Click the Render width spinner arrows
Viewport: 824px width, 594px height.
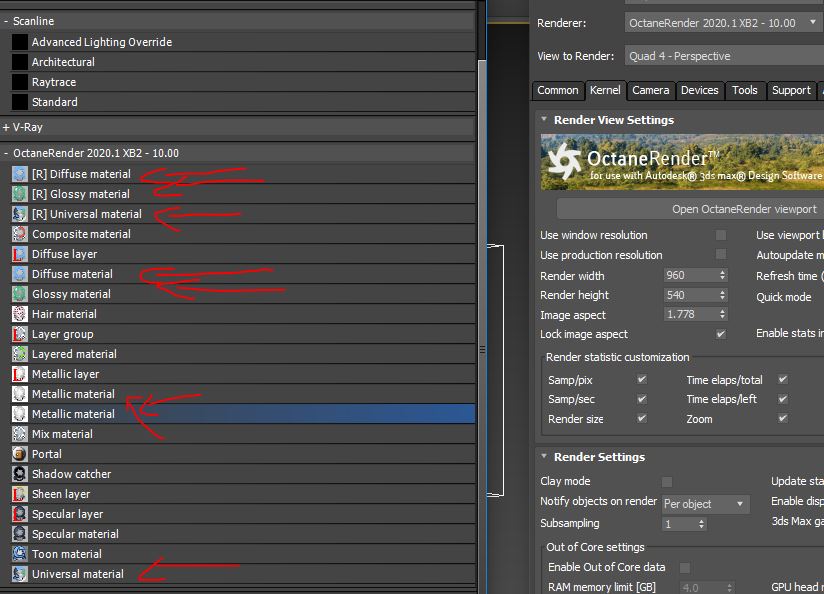pyautogui.click(x=723, y=275)
